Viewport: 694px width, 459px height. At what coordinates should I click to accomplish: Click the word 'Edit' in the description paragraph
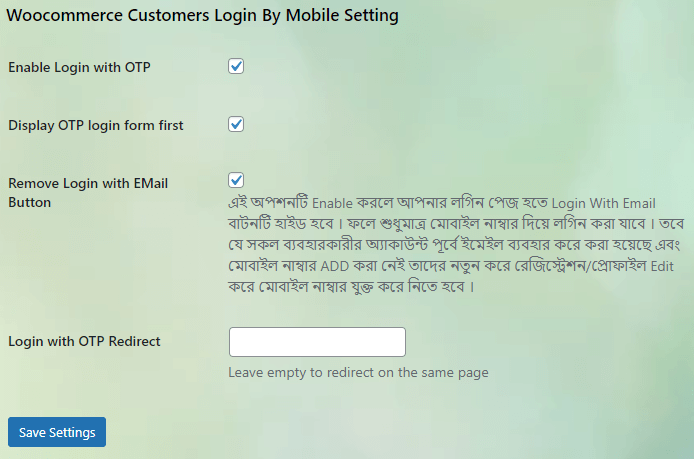(662, 266)
